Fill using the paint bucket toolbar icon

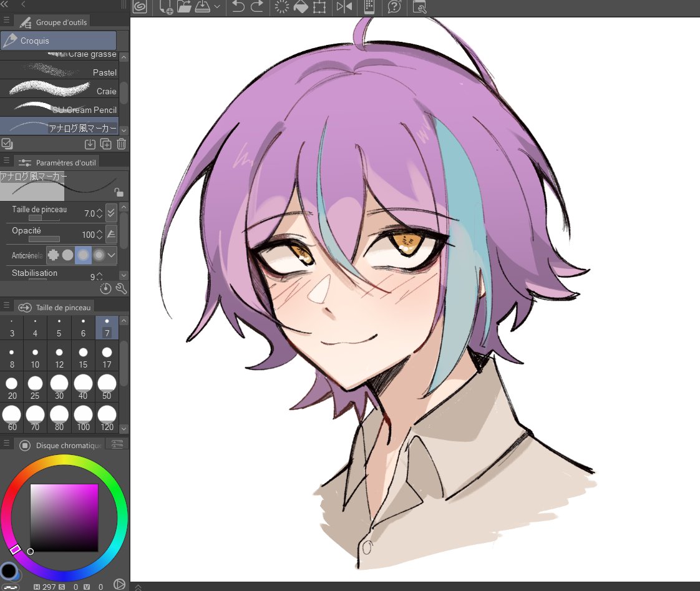pos(301,7)
